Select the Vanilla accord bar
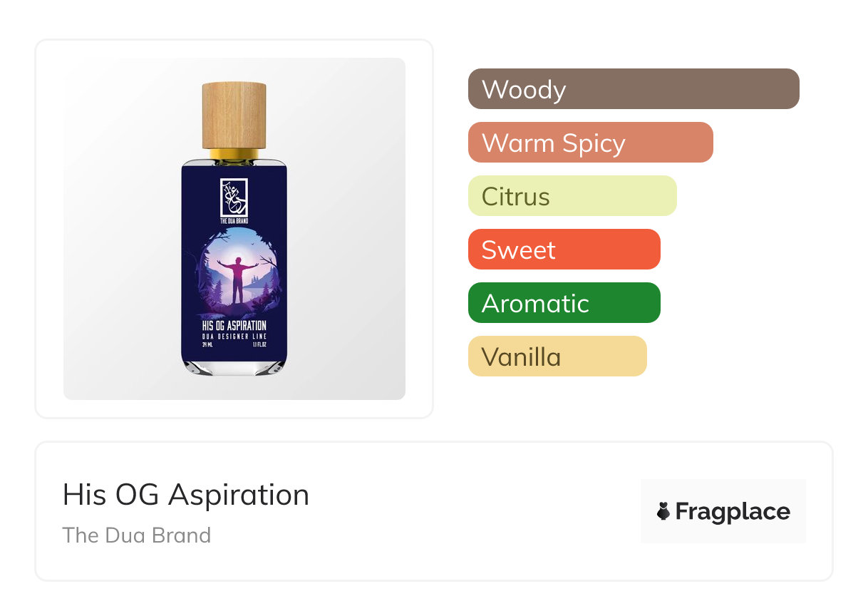The height and width of the screenshot is (616, 868). point(557,356)
